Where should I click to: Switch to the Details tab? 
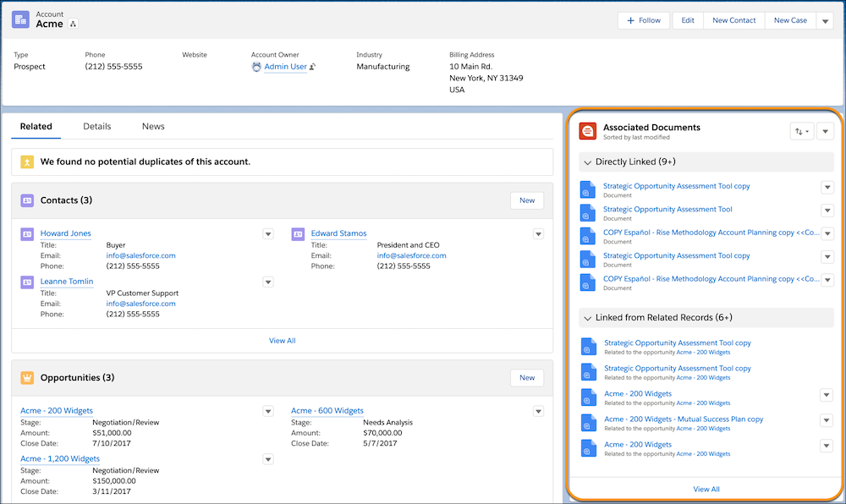pyautogui.click(x=96, y=126)
